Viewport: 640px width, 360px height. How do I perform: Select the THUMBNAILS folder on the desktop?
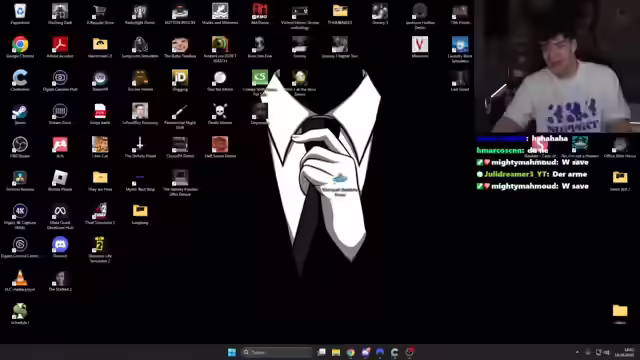coord(340,11)
